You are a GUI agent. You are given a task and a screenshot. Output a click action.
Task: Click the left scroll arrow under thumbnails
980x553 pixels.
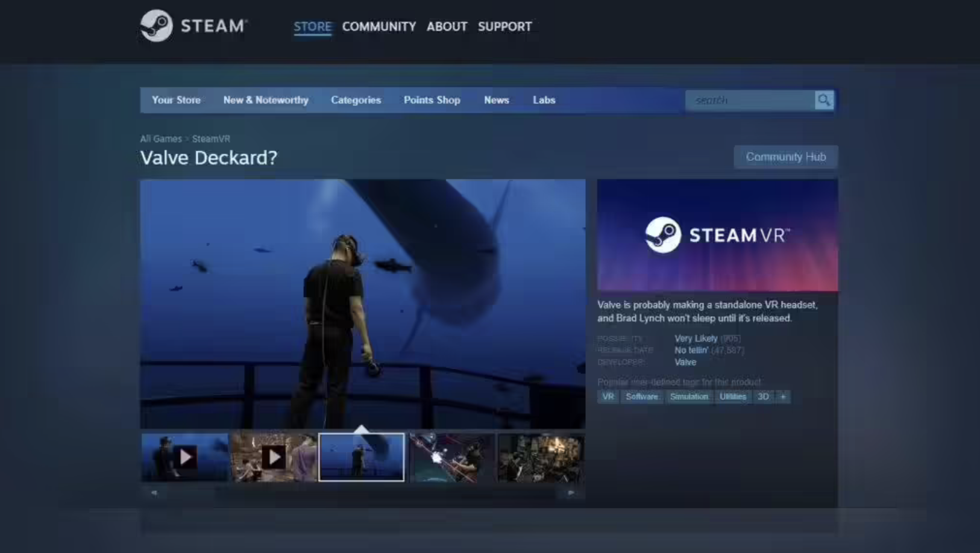154,493
